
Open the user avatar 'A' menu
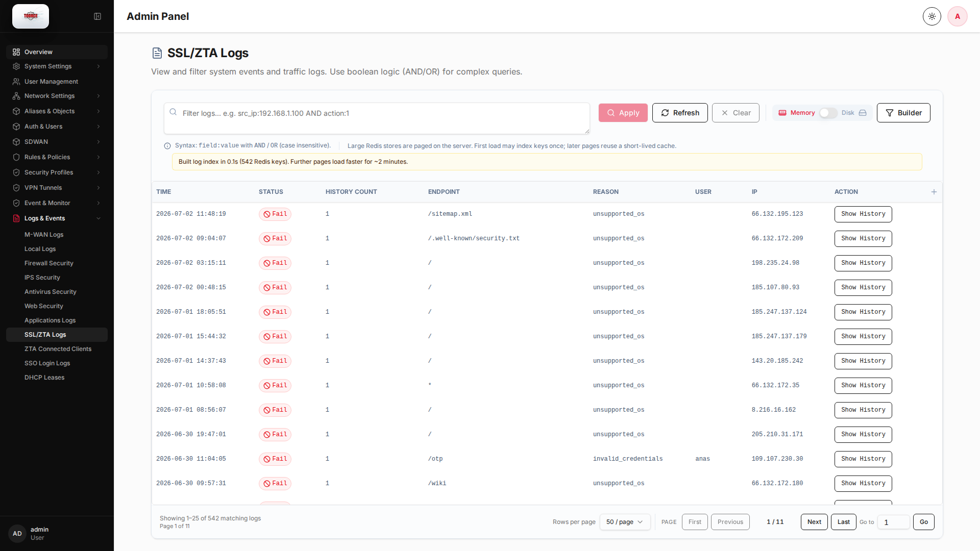pos(958,16)
